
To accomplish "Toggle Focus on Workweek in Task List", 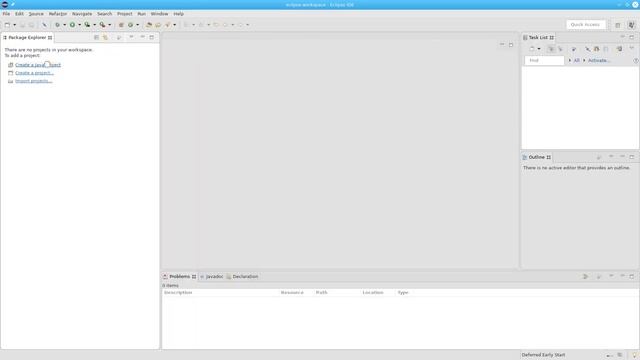I will pos(573,49).
